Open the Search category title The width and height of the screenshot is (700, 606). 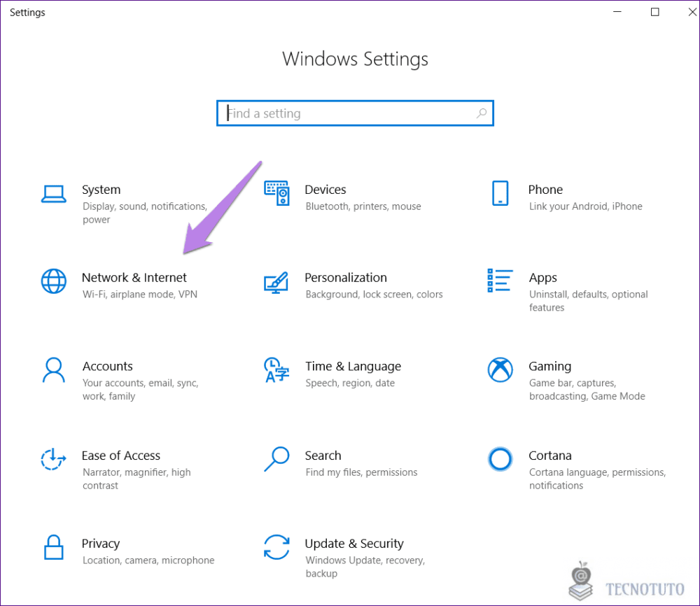323,456
